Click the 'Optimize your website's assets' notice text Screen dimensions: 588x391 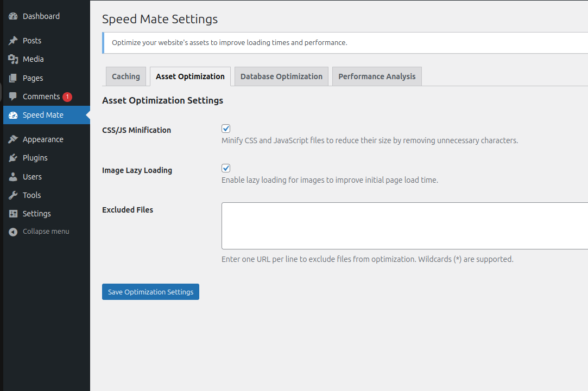(230, 43)
